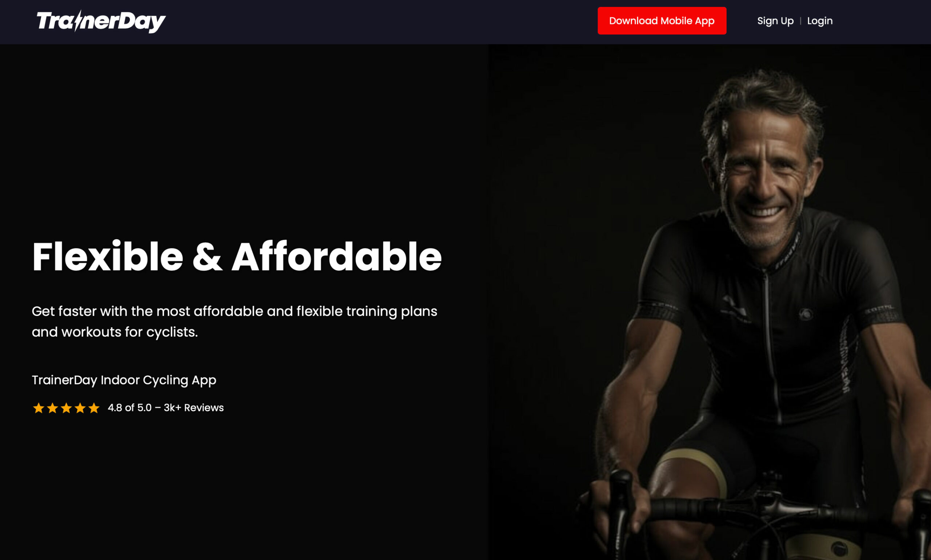Viewport: 931px width, 560px height.
Task: Click the fifth orange rating star
Action: pos(94,408)
